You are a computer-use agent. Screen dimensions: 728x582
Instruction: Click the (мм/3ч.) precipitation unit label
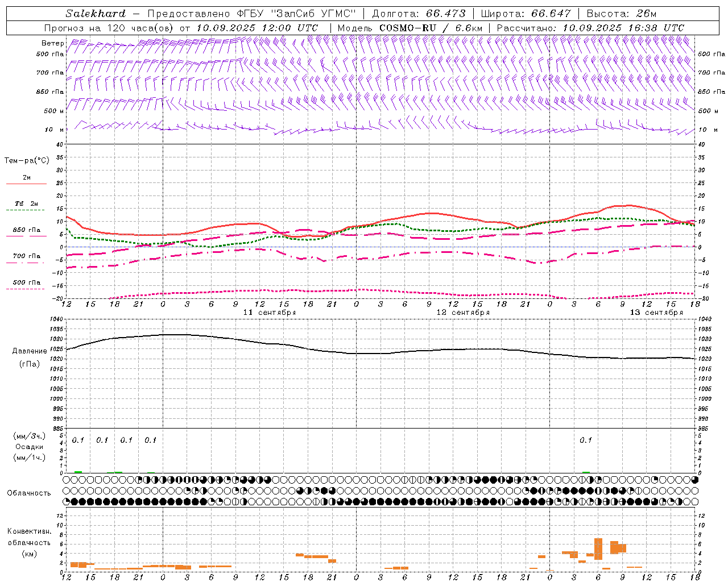click(30, 436)
